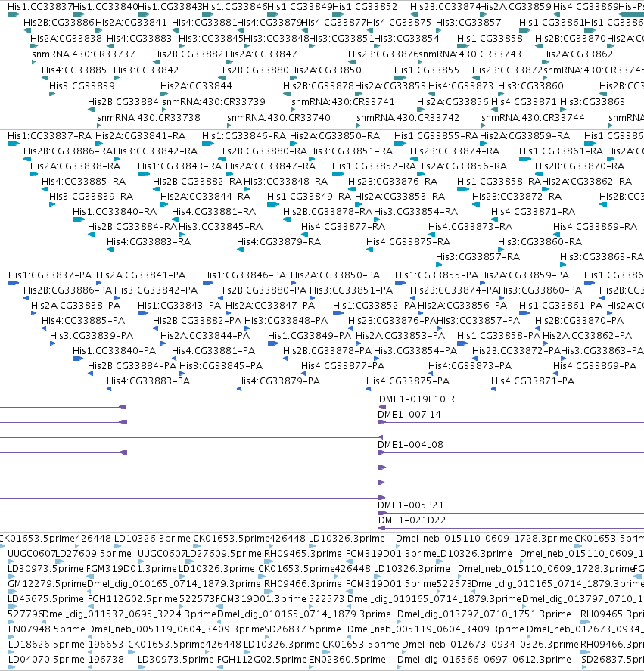The width and height of the screenshot is (644, 671).
Task: Click transcript His4:CG33879-RA
Action: (278, 242)
